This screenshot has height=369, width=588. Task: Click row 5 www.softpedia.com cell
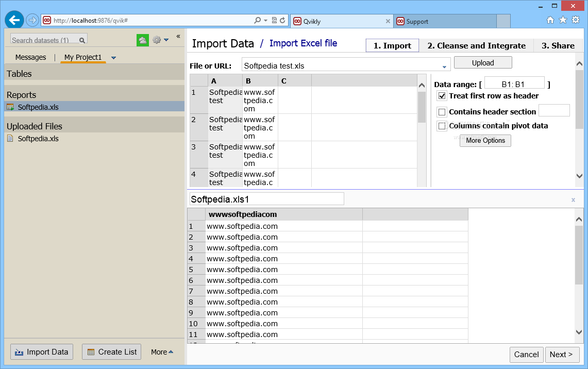(x=284, y=270)
